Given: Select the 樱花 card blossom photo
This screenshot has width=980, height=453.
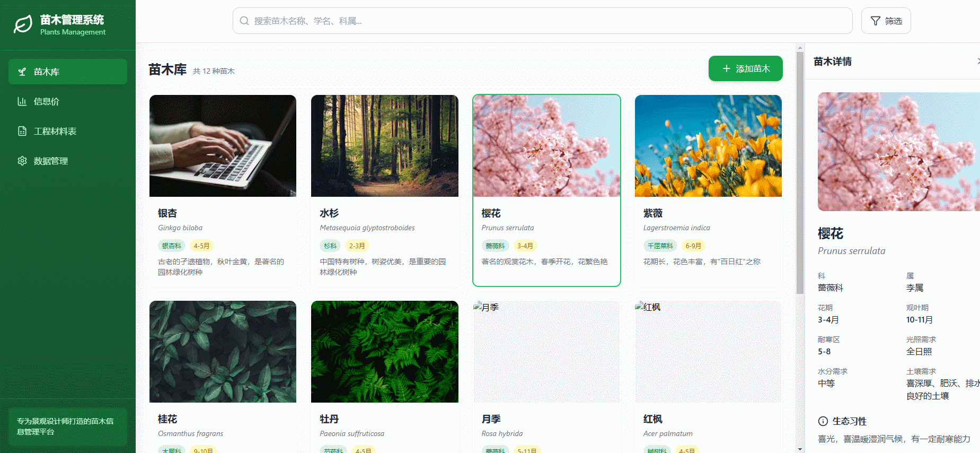Looking at the screenshot, I should click(x=546, y=146).
